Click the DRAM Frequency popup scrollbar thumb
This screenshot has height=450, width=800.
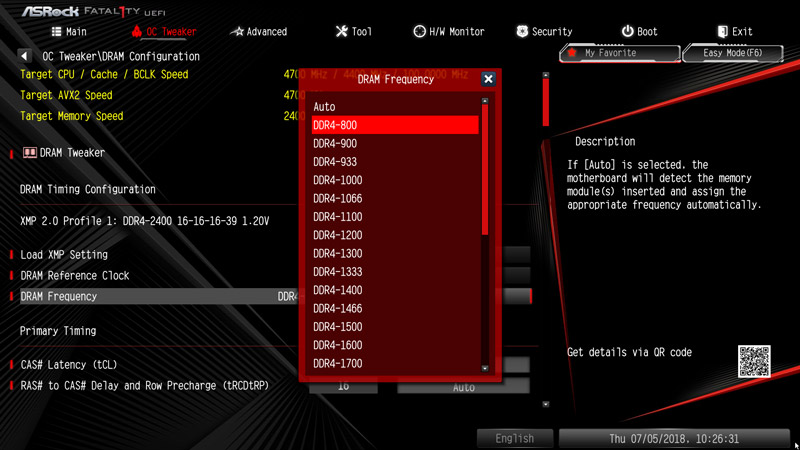point(485,170)
